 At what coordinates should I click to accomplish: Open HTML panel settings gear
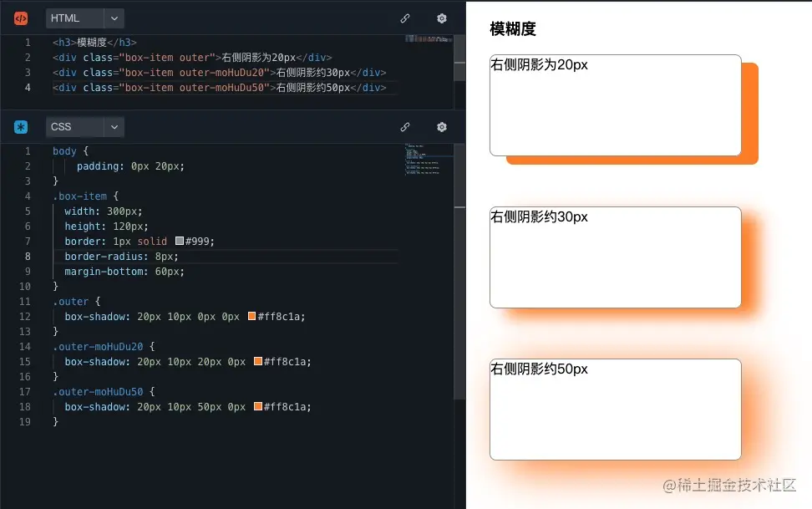[x=442, y=18]
